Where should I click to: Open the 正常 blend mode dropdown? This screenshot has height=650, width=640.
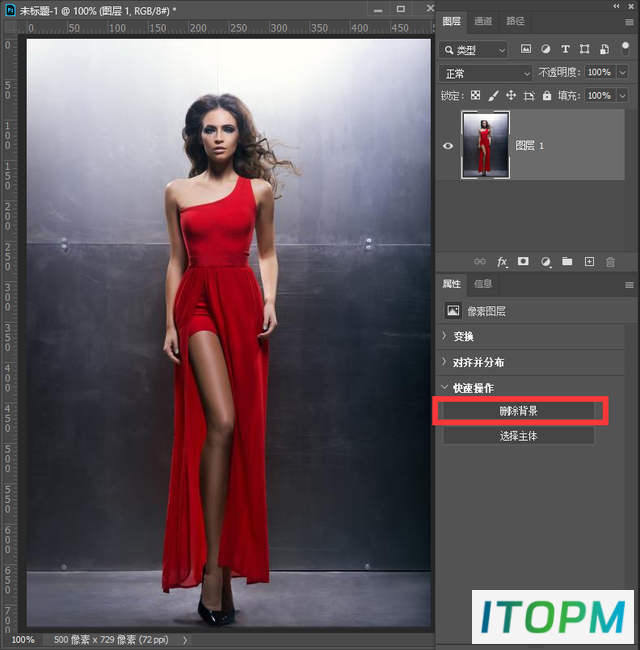485,73
